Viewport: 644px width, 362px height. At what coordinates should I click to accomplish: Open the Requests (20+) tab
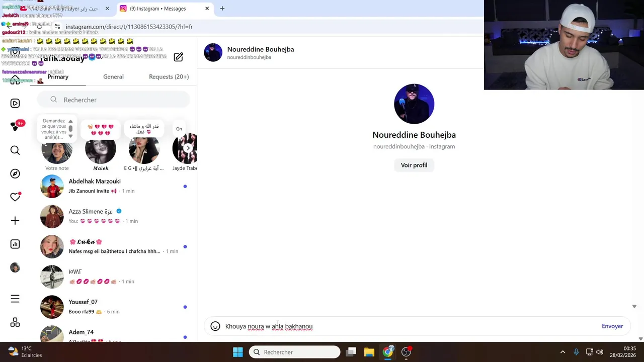169,77
